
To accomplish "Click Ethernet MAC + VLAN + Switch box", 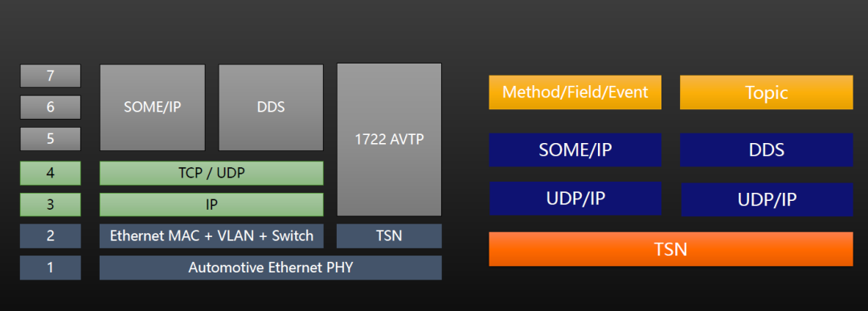I will click(211, 235).
